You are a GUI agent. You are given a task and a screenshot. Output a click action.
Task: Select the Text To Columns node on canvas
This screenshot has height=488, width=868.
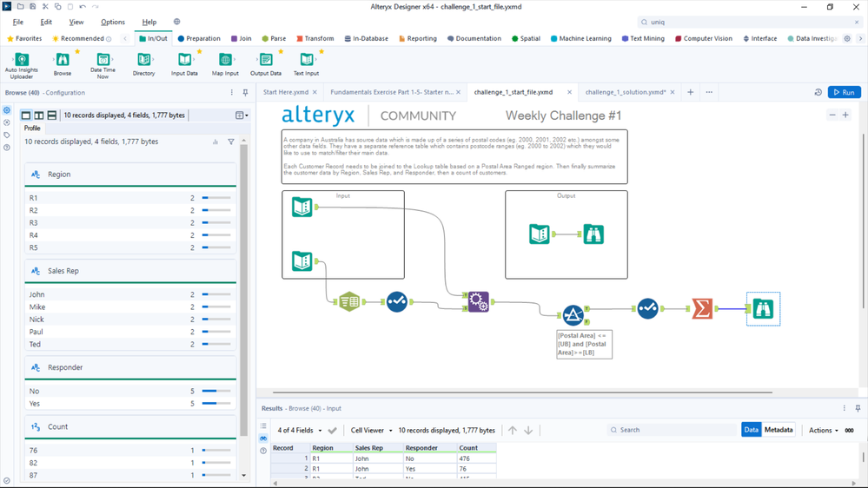point(349,301)
